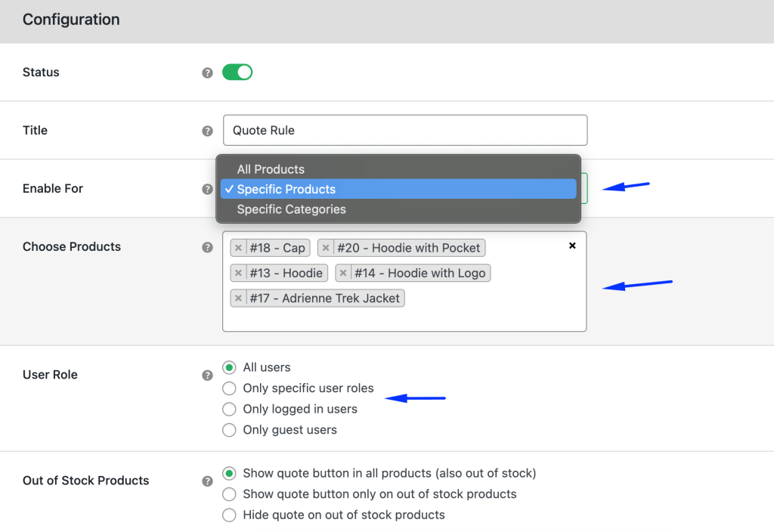Remove the #18 - Cap product tag
This screenshot has height=532, width=774.
[x=239, y=247]
